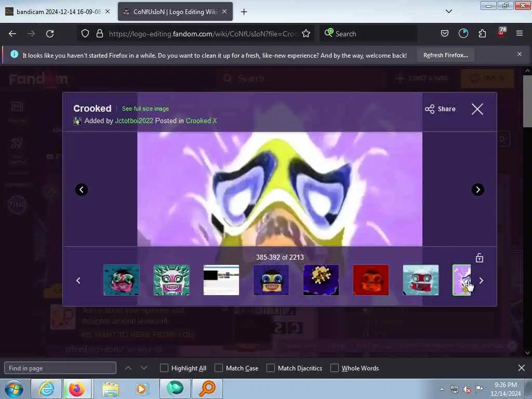Open the extensions puzzle icon
Screen dimensions: 532x399
click(482, 33)
